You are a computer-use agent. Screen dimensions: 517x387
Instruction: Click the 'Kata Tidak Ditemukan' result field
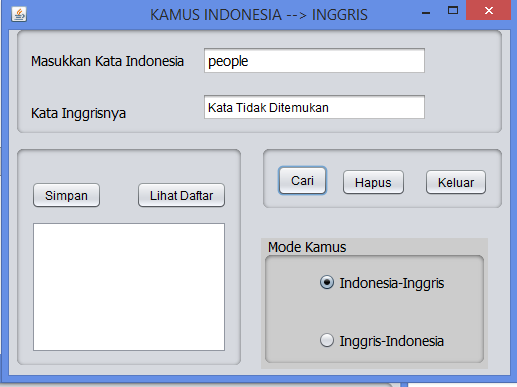click(314, 107)
